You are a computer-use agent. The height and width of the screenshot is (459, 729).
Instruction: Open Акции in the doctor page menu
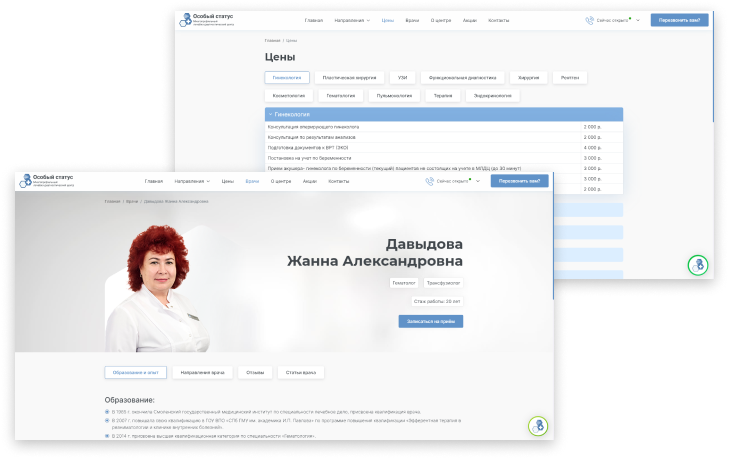pos(310,182)
